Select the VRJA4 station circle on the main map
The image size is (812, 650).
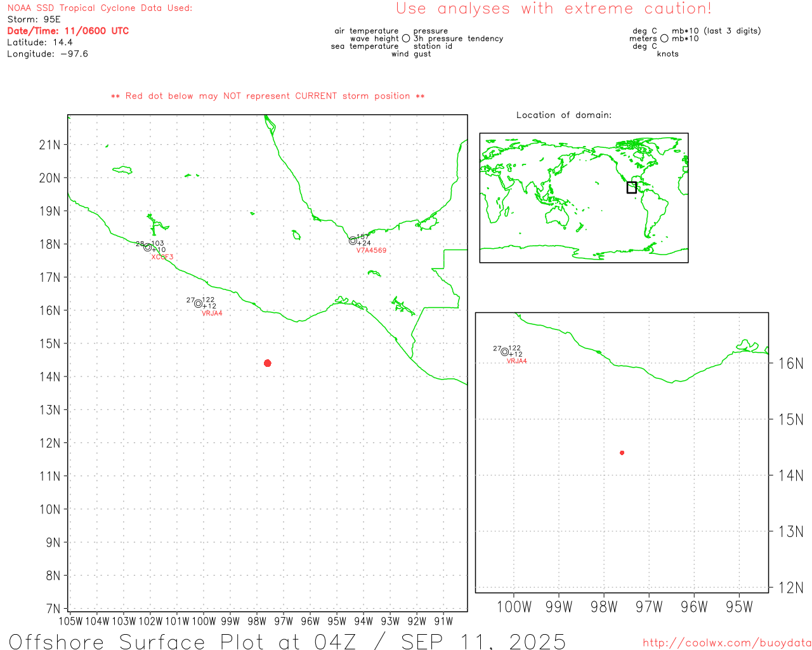click(x=198, y=303)
